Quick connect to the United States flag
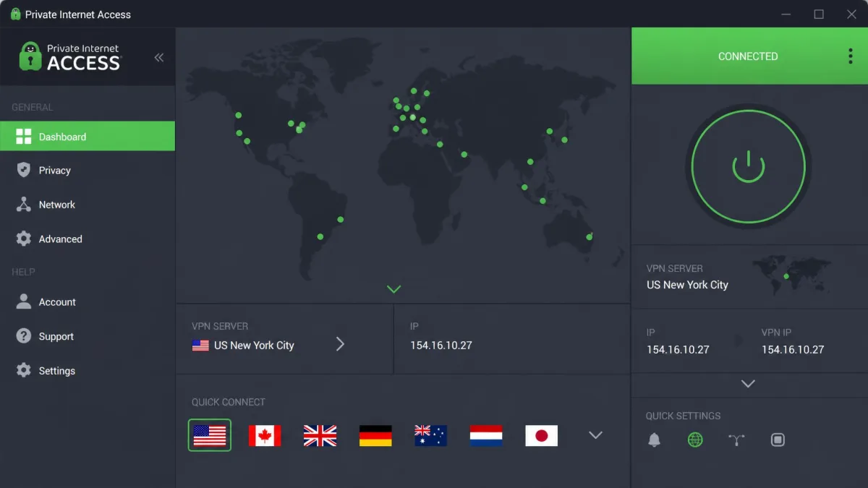 click(x=210, y=435)
